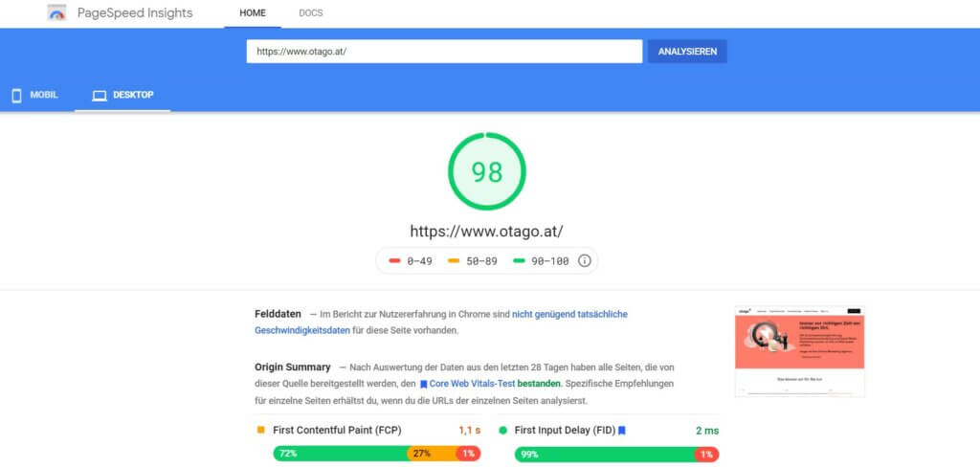The width and height of the screenshot is (980, 467).
Task: Click the score circle showing 98
Action: 487,171
